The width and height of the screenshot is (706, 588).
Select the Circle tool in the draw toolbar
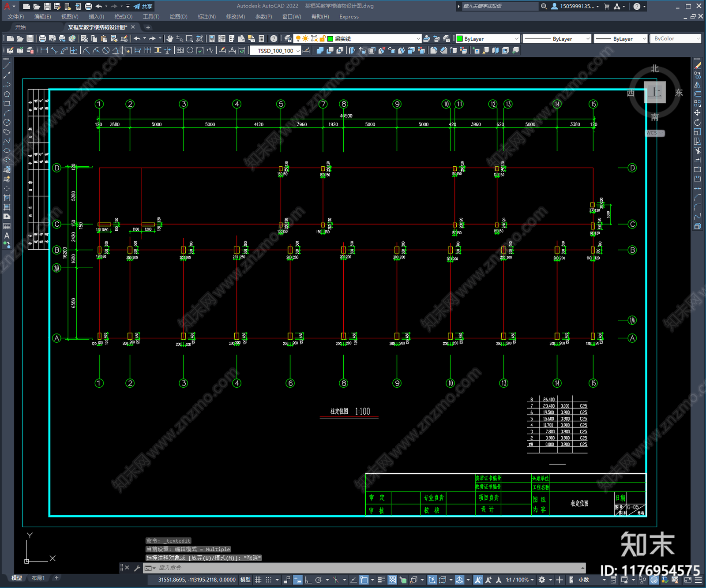pos(7,122)
